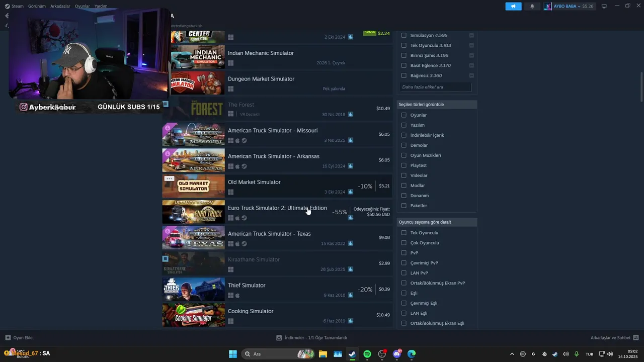Check the Tek Oyunculu 3.913 tag filter
644x362 pixels.
coord(404,45)
